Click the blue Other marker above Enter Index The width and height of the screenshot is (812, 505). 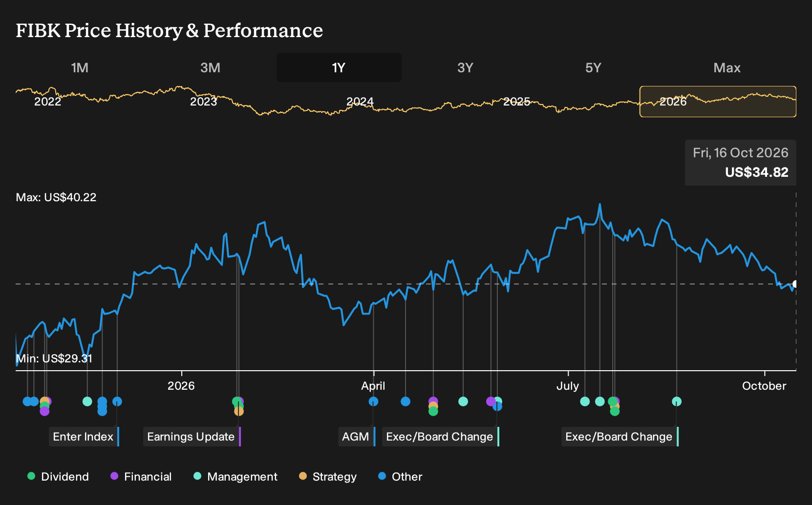point(117,401)
